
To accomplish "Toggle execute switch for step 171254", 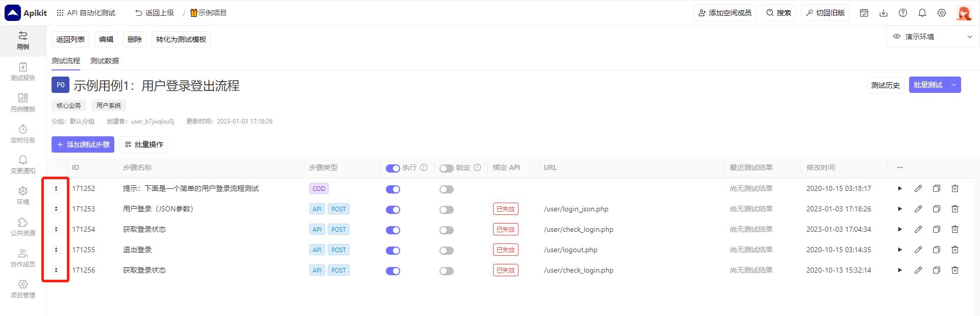I will 393,230.
